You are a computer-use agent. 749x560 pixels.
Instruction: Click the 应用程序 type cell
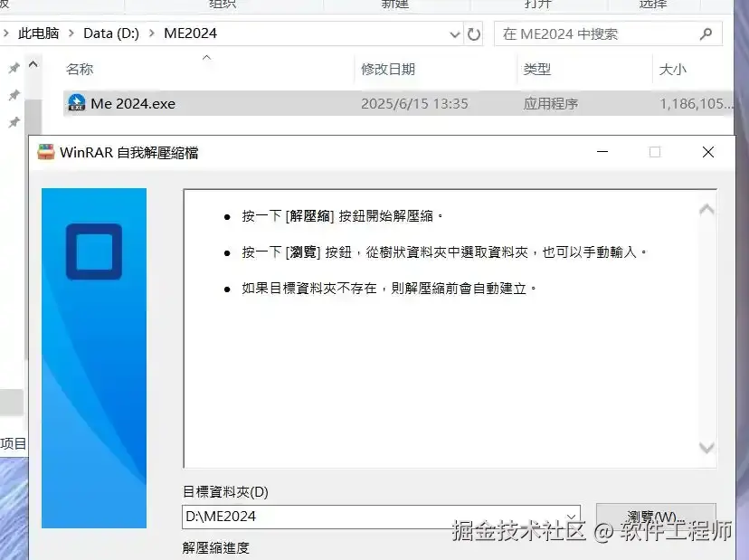(550, 104)
